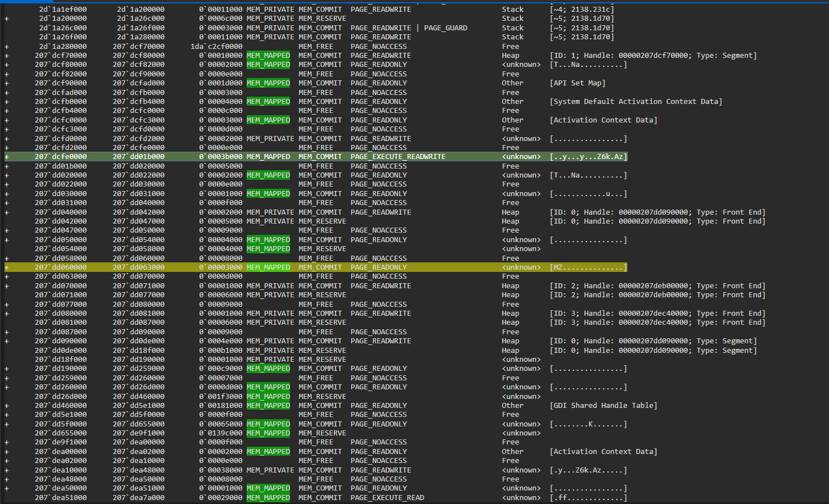Select the PAGE_EXECUTE_READWRITE protection text
The image size is (829, 504).
click(398, 157)
